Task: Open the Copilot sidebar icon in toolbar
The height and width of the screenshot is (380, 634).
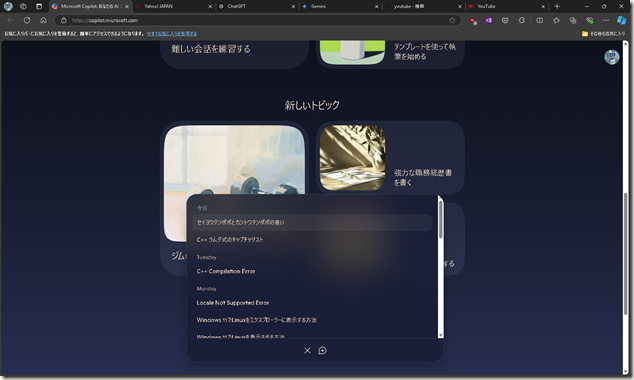Action: coord(621,20)
